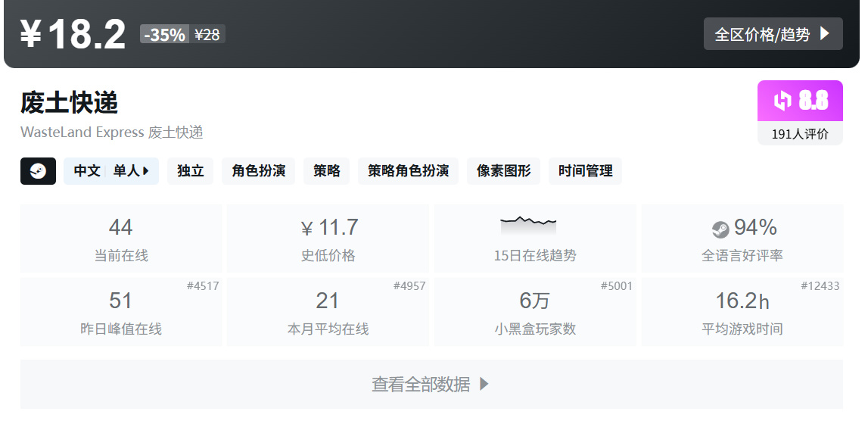Click the #4517 rank text
This screenshot has width=868, height=424.
point(203,286)
